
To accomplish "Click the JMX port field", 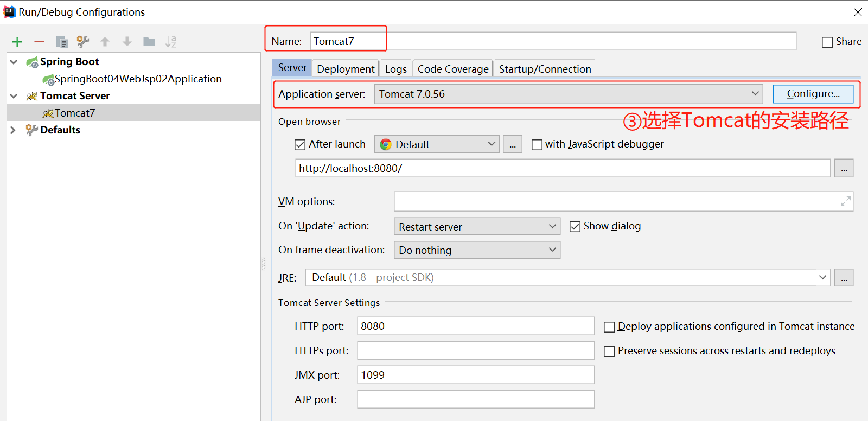I will pyautogui.click(x=476, y=375).
